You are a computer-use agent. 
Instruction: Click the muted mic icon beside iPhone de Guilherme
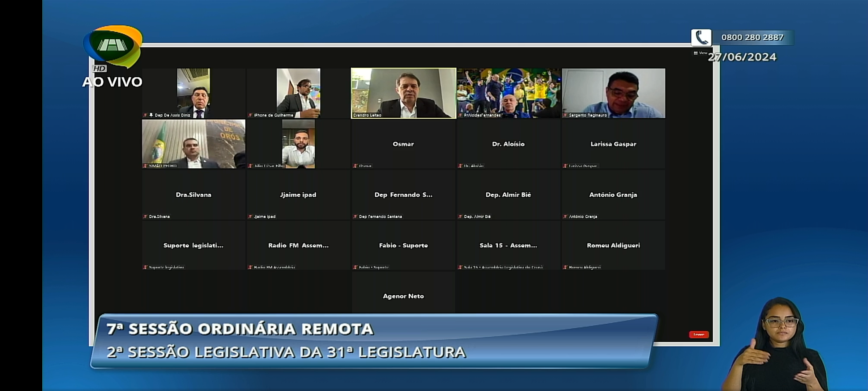click(x=250, y=115)
